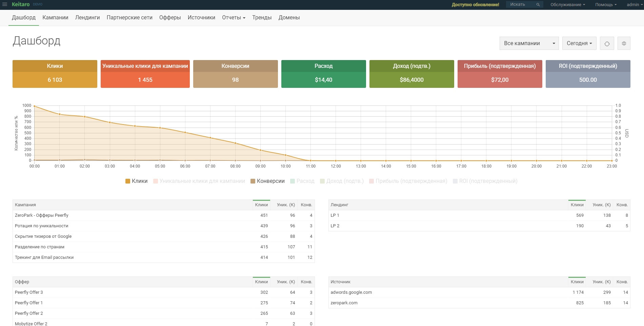644x326 pixels.
Task: Select Peerfly Offer 1 row
Action: tap(164, 303)
